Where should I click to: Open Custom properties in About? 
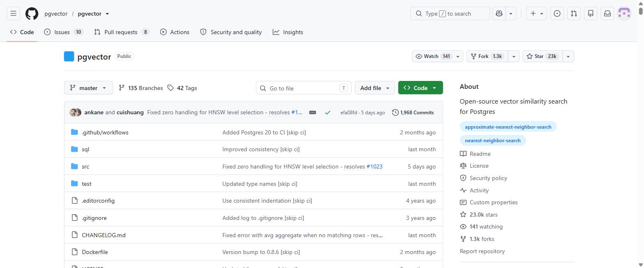coord(489,202)
